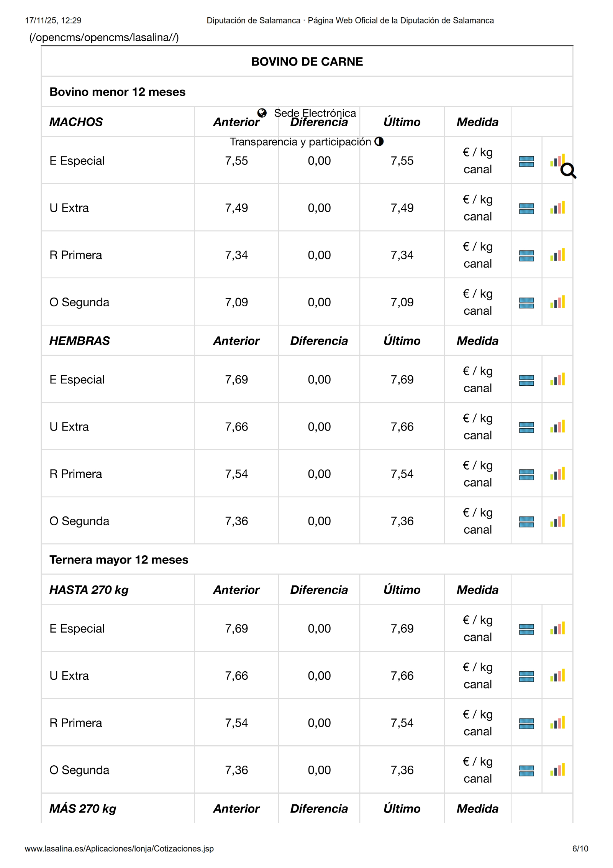Open table icon for Hasta 270 kg R Primera
The width and height of the screenshot is (613, 868).
(x=526, y=723)
